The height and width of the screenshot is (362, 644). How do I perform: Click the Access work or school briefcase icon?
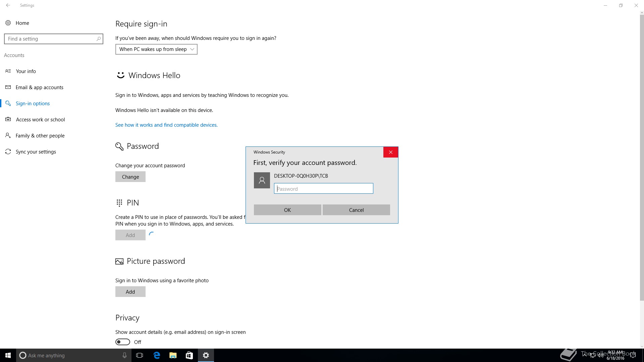8,119
